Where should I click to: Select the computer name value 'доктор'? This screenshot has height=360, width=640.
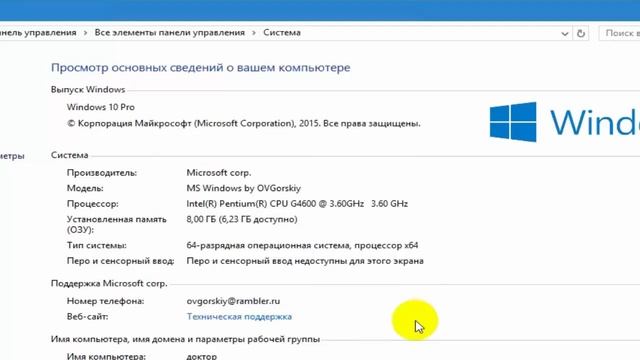(202, 356)
